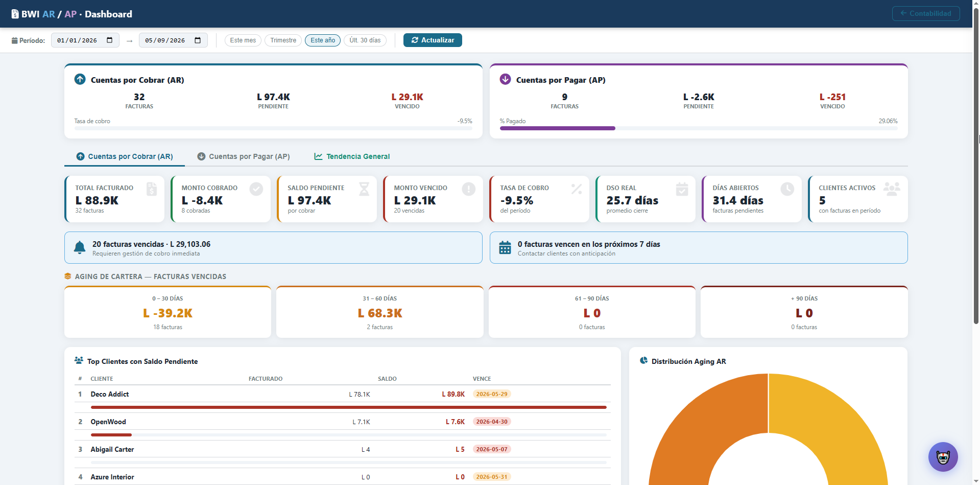Select the Azure Interior client row
980x485 pixels.
(x=343, y=477)
